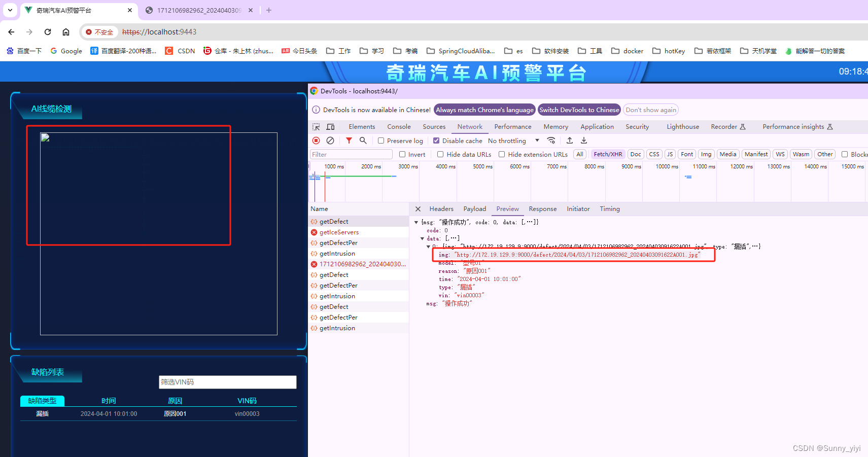The width and height of the screenshot is (868, 457).
Task: Switch to the Sources panel
Action: [x=434, y=127]
